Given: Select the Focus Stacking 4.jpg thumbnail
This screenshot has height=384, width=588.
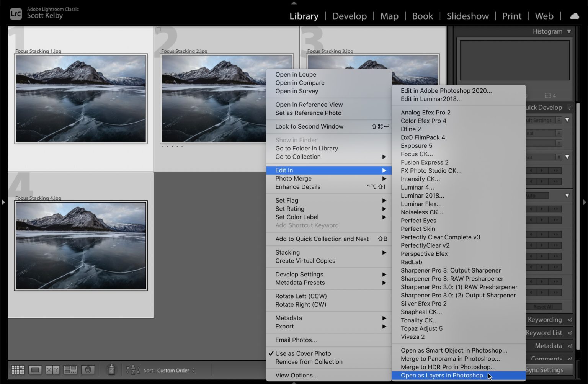Looking at the screenshot, I should click(80, 245).
